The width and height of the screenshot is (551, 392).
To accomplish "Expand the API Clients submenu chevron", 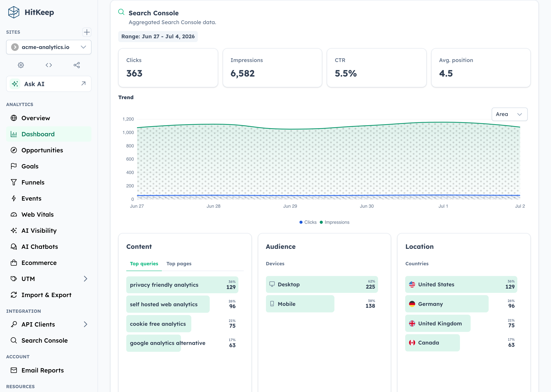I will 85,324.
